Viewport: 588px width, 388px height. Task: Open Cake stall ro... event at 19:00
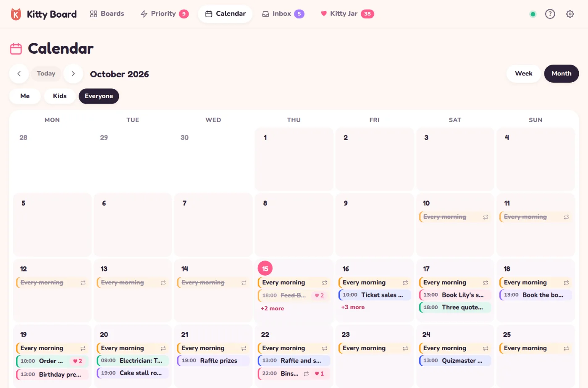(133, 373)
